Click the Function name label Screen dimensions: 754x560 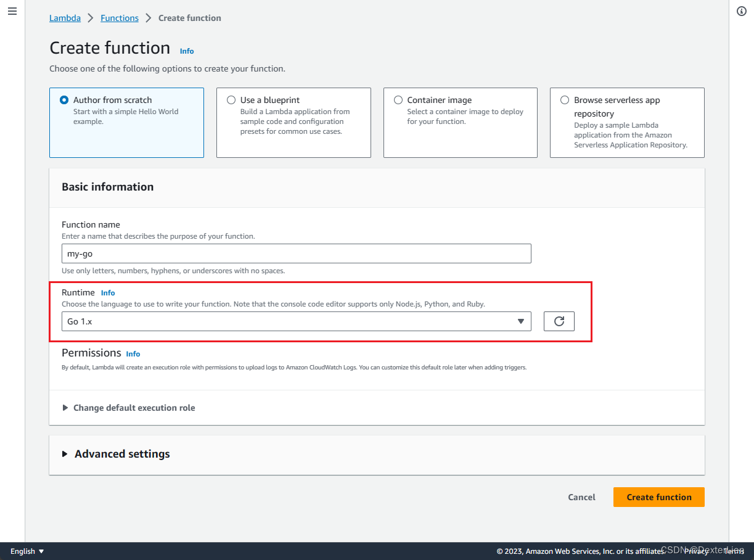91,224
